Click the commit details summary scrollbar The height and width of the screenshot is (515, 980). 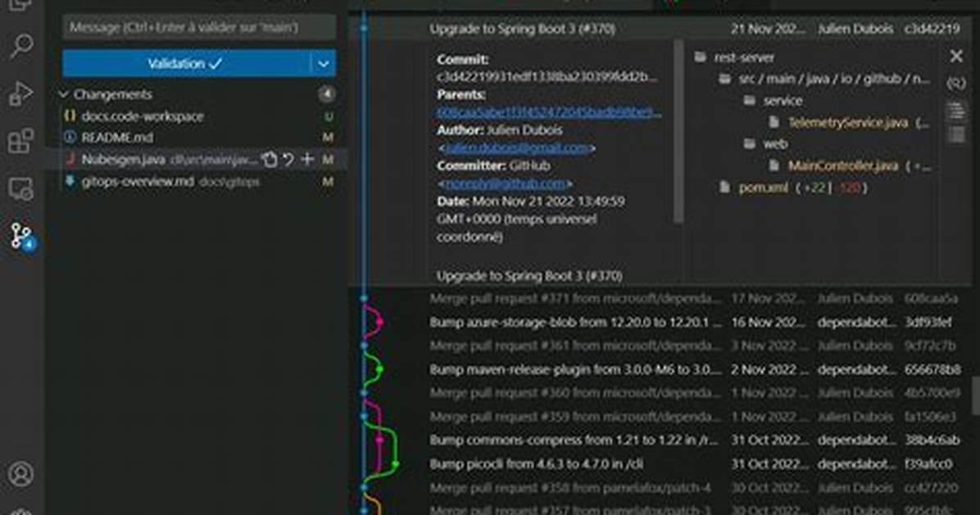678,131
